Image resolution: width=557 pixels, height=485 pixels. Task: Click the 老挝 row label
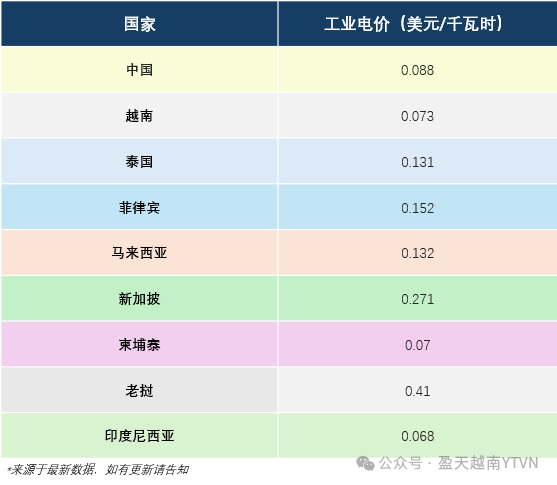point(139,390)
